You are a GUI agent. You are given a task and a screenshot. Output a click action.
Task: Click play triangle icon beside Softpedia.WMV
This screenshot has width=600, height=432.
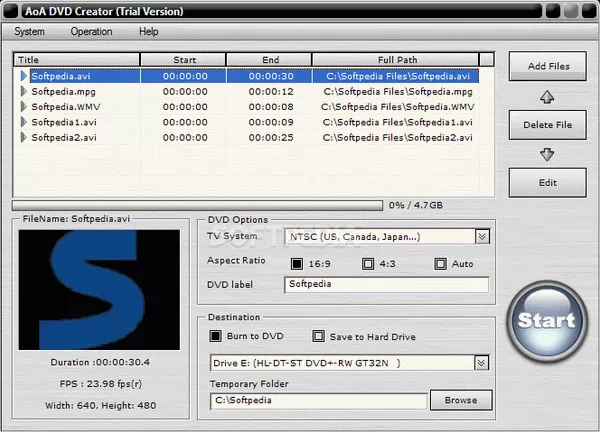point(24,106)
